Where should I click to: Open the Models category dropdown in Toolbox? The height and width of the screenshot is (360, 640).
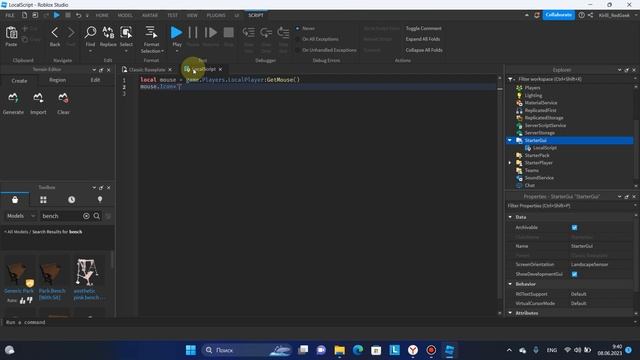(20, 216)
